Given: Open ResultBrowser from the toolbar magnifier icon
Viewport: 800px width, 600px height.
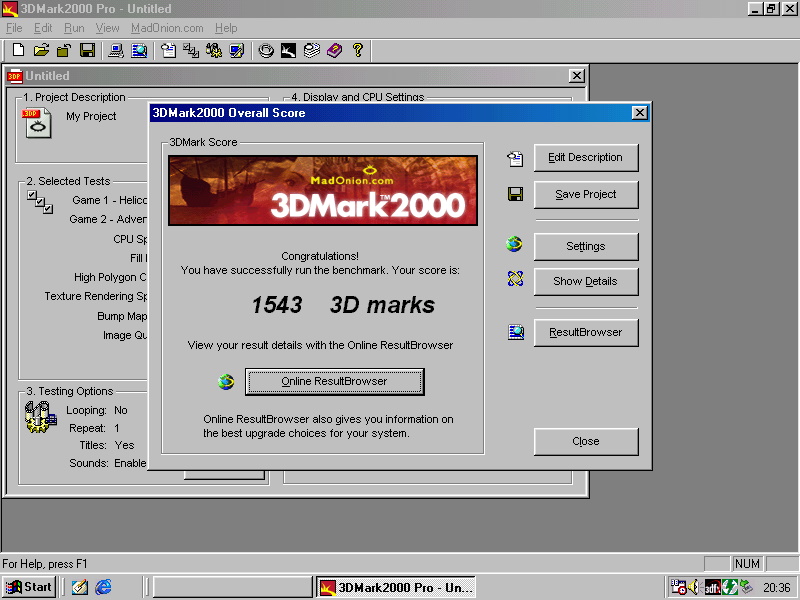Looking at the screenshot, I should (139, 50).
